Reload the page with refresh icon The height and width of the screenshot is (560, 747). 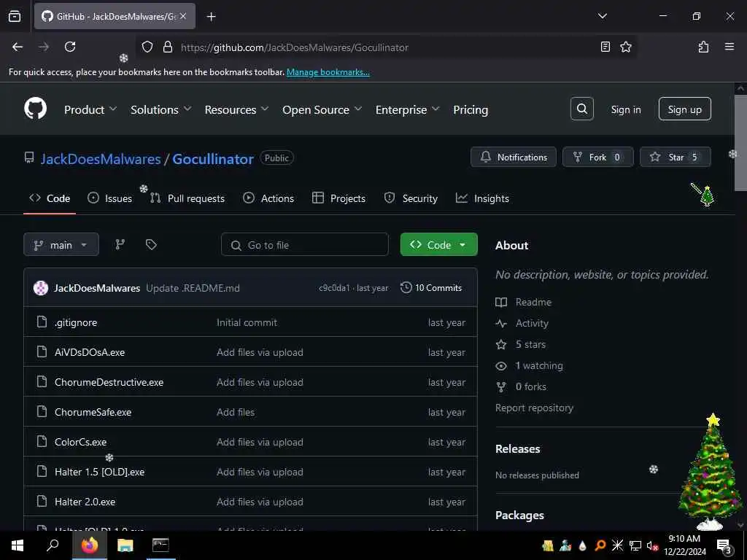click(70, 47)
